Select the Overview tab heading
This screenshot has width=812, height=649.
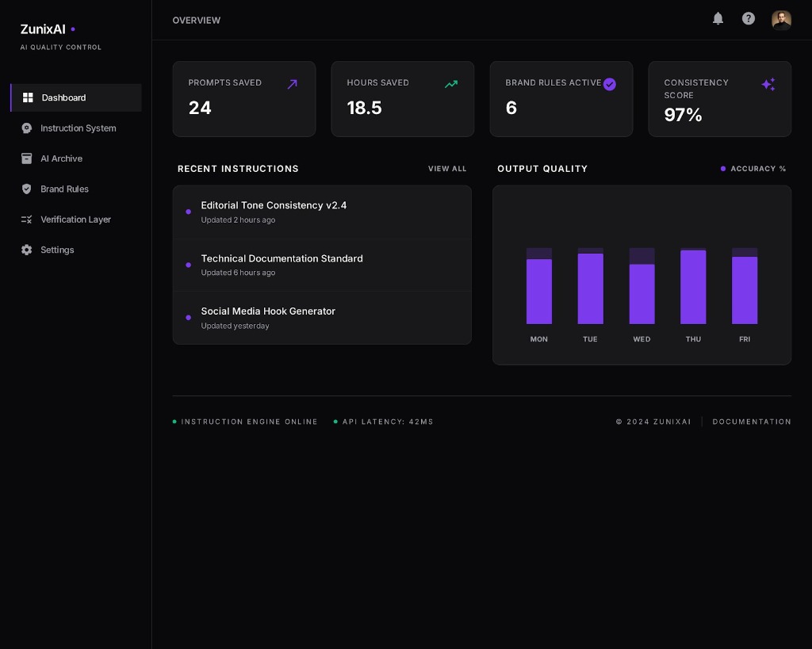point(197,20)
